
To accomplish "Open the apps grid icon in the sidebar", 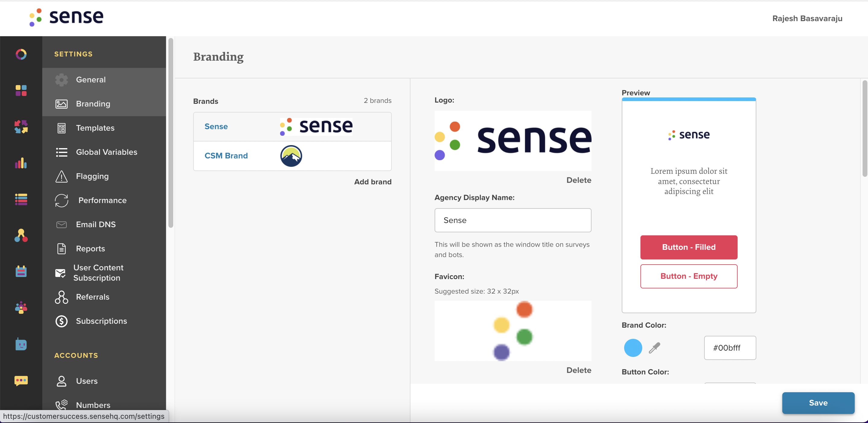I will 21,90.
